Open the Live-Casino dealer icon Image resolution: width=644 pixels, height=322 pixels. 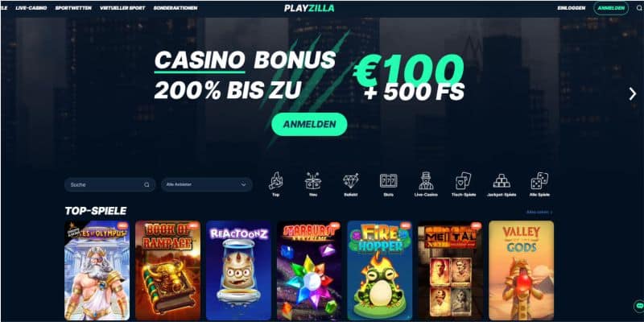tap(426, 180)
